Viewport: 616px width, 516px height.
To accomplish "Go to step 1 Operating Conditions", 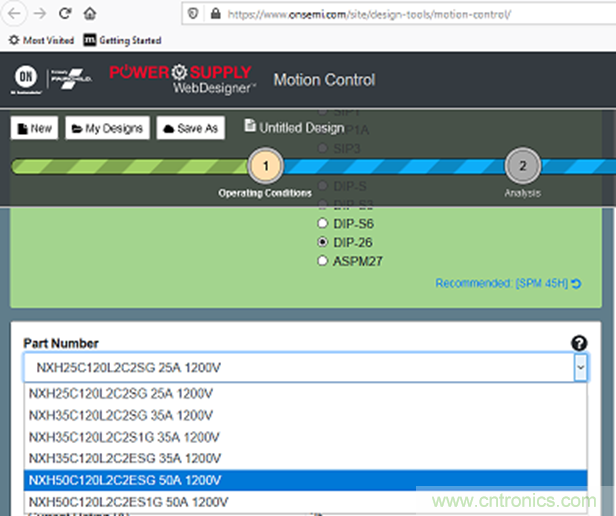I will [265, 166].
